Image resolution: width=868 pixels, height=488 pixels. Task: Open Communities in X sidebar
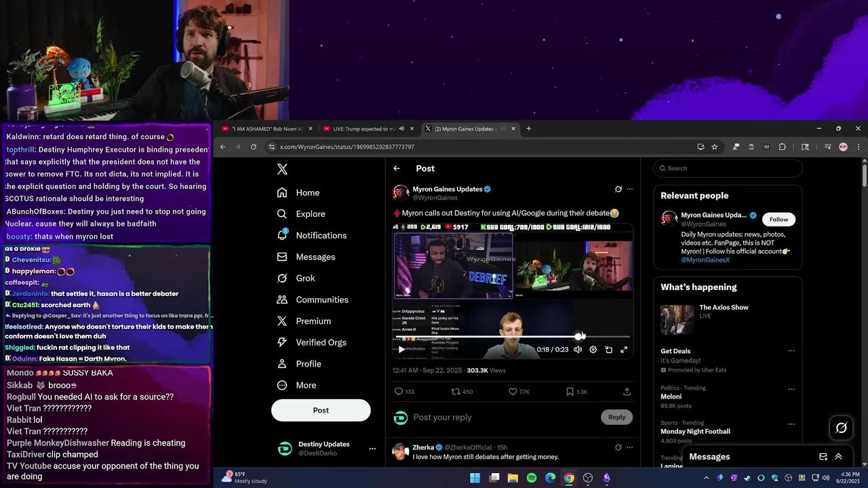click(x=313, y=300)
